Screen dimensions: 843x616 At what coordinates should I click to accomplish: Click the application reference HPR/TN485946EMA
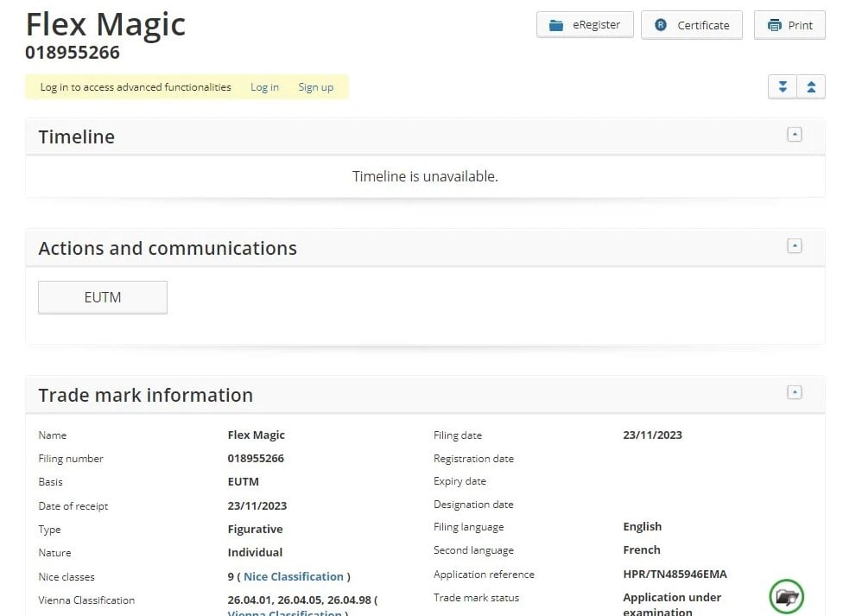point(675,574)
